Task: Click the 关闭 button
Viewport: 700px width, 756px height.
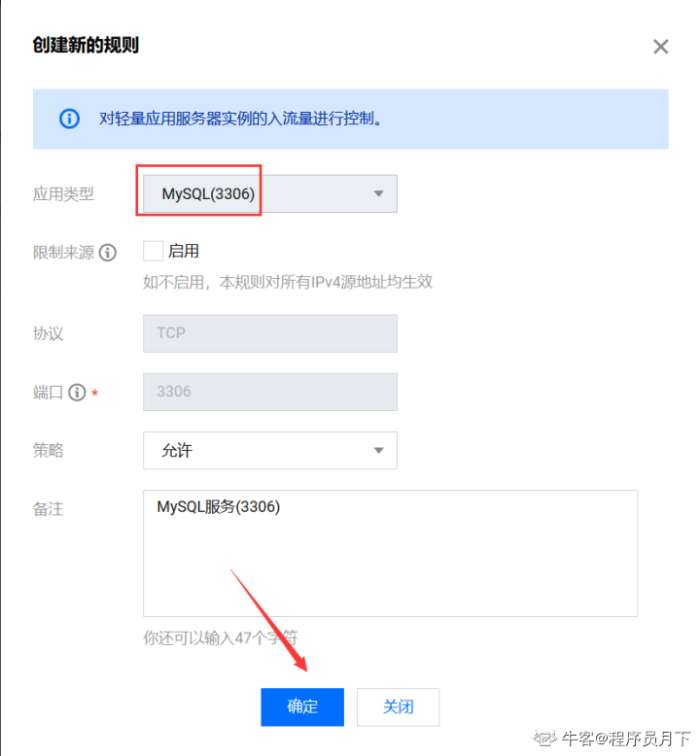Action: (398, 706)
